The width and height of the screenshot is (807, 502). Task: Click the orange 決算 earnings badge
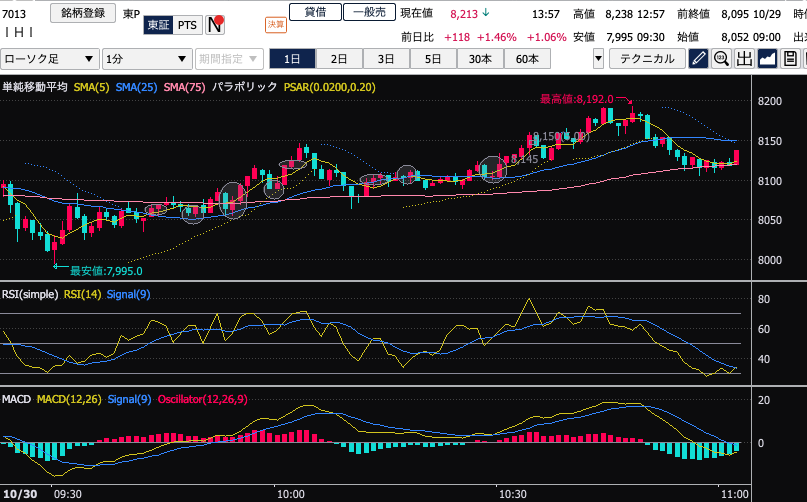(x=275, y=24)
